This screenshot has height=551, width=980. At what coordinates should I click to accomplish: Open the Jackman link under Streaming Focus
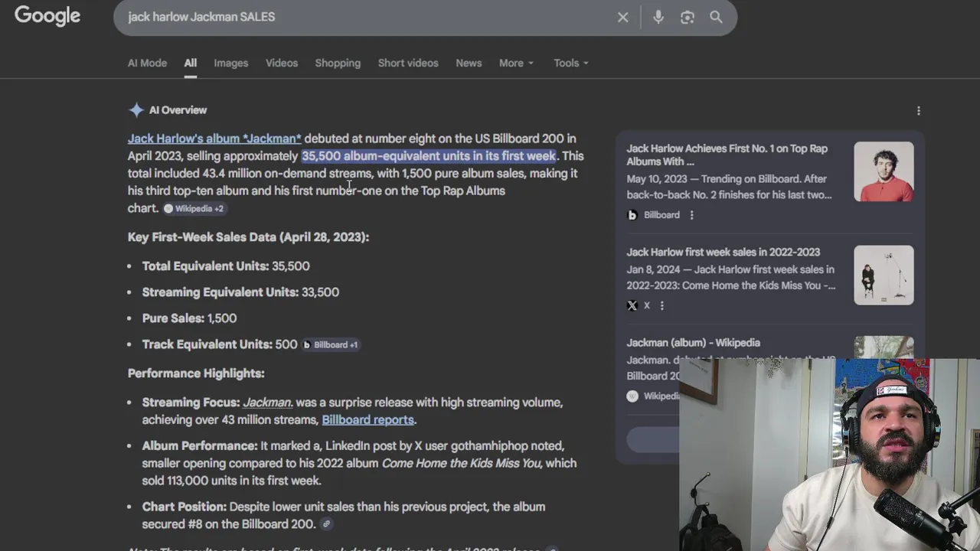[x=267, y=403]
